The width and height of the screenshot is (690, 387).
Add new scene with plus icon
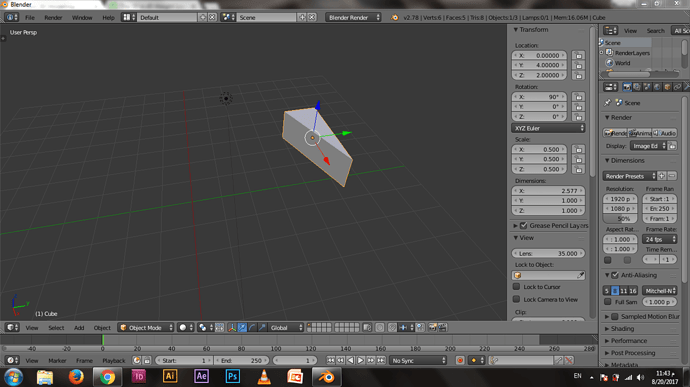point(302,17)
